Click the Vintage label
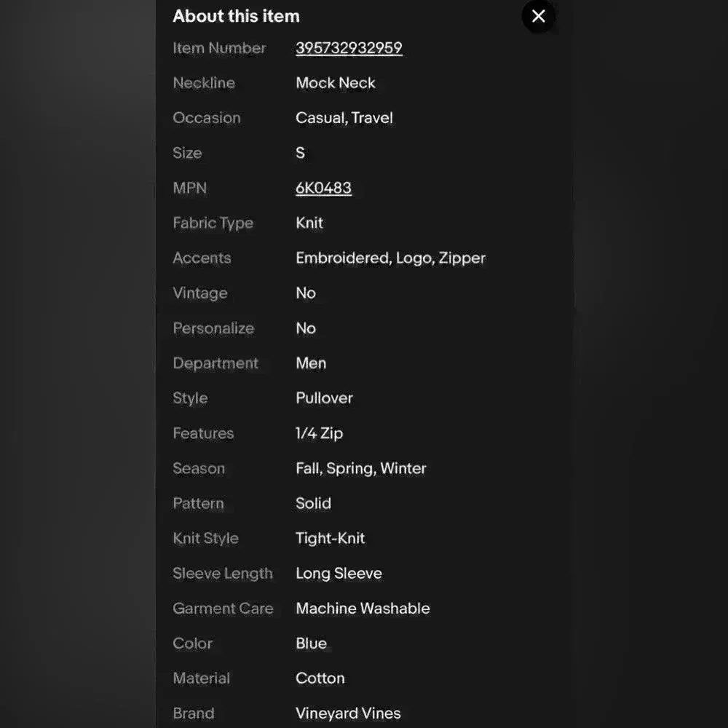Screen dimensions: 728x728 [200, 293]
